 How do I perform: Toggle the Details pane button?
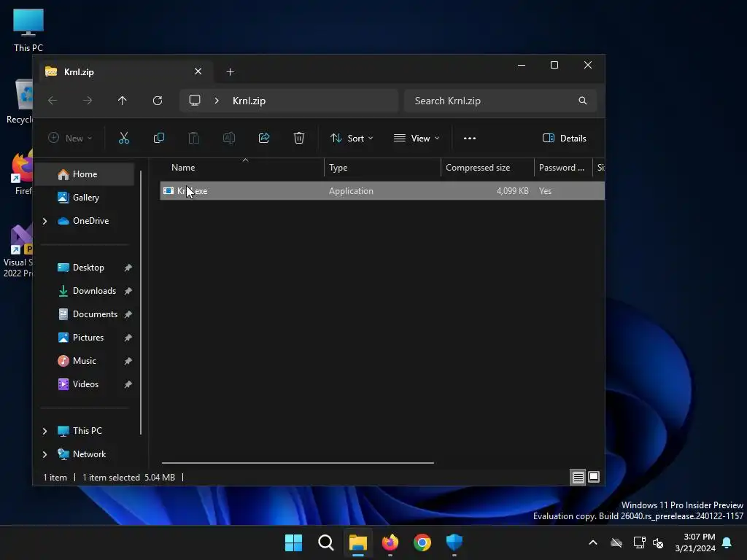click(564, 138)
